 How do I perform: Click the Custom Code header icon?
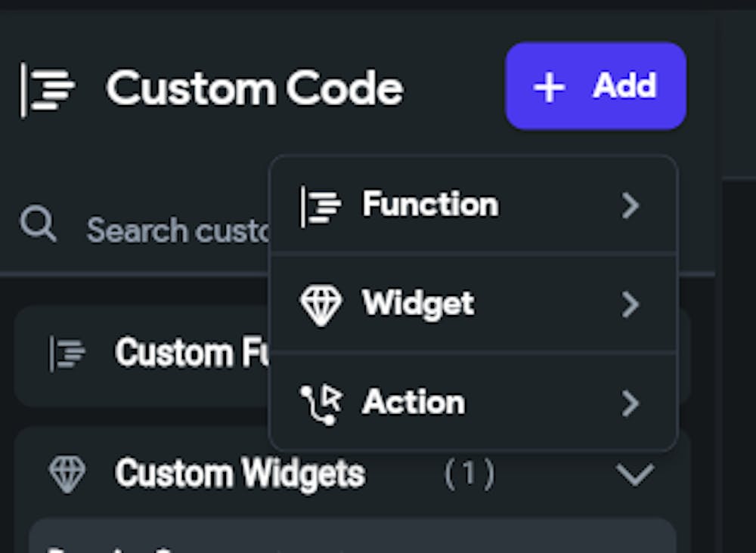[x=47, y=89]
